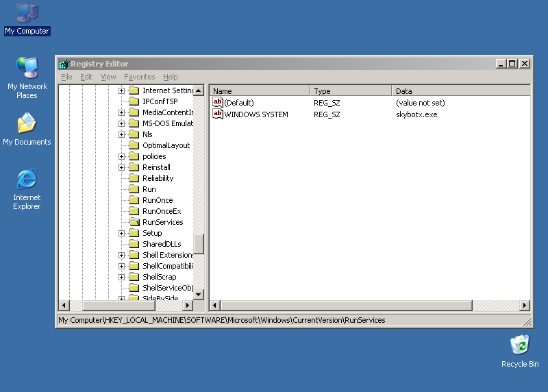This screenshot has height=392, width=548.
Task: Click the tree pane scroll left arrow
Action: pyautogui.click(x=64, y=305)
